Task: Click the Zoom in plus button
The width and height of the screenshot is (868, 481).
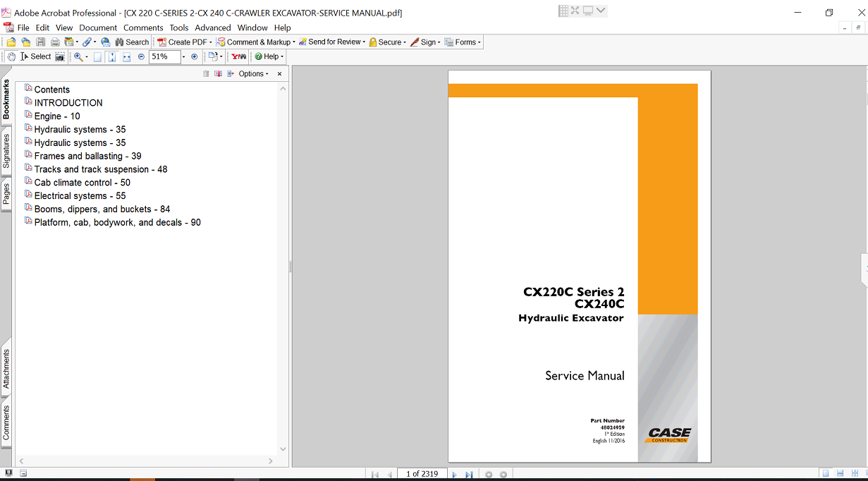Action: (x=195, y=56)
